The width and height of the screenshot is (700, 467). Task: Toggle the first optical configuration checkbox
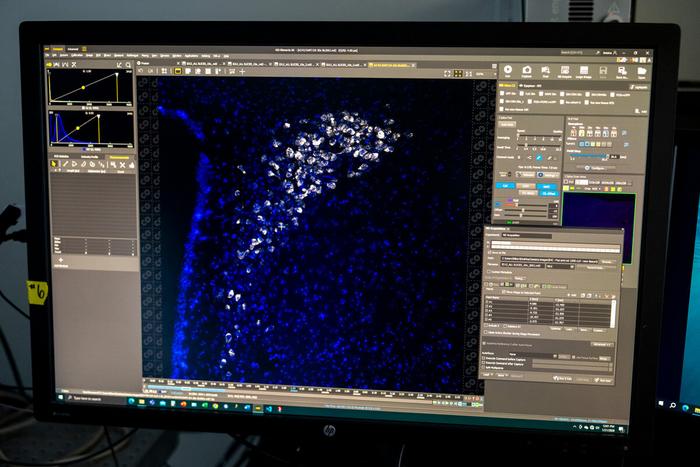tap(502, 94)
